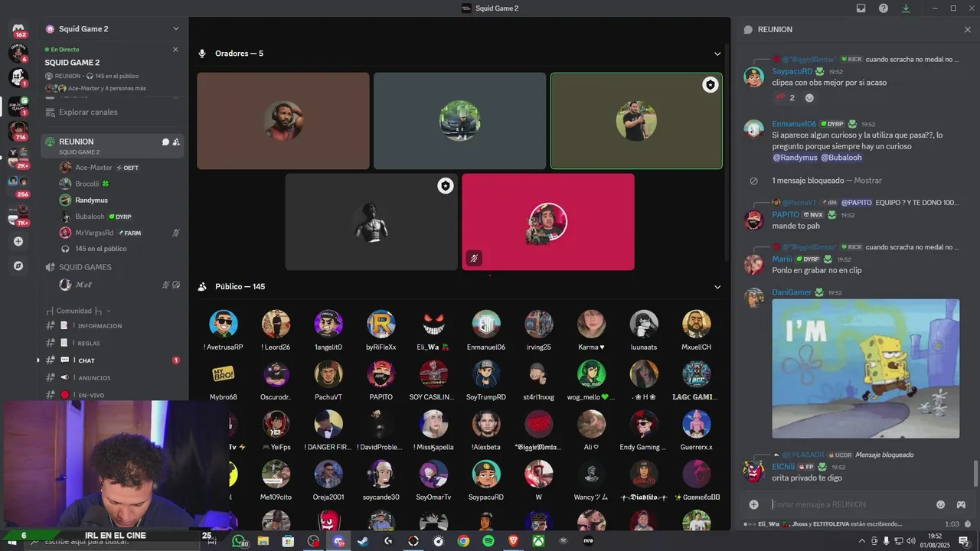Click muted microphone icon on red speaker tile
The width and height of the screenshot is (980, 551).
pos(474,258)
